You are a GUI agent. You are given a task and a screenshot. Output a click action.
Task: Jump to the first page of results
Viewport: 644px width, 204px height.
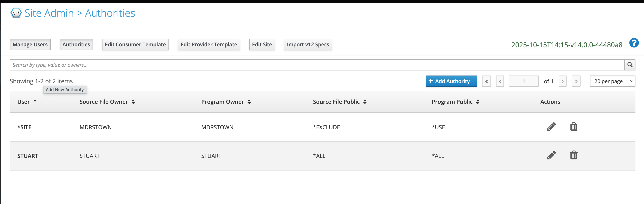tap(487, 81)
